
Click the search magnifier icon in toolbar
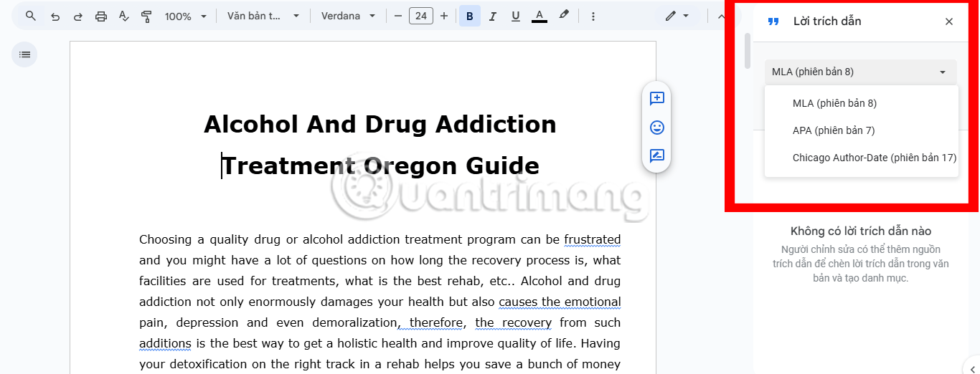click(x=30, y=16)
